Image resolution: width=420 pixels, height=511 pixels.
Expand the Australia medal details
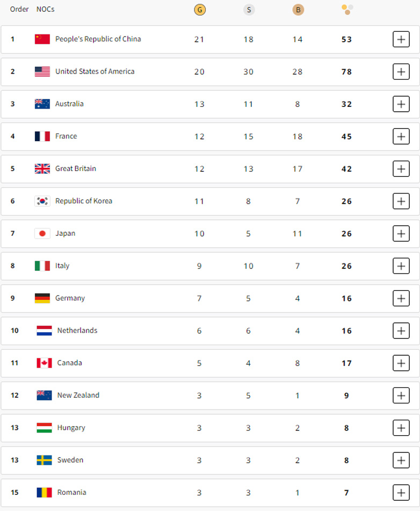[401, 104]
